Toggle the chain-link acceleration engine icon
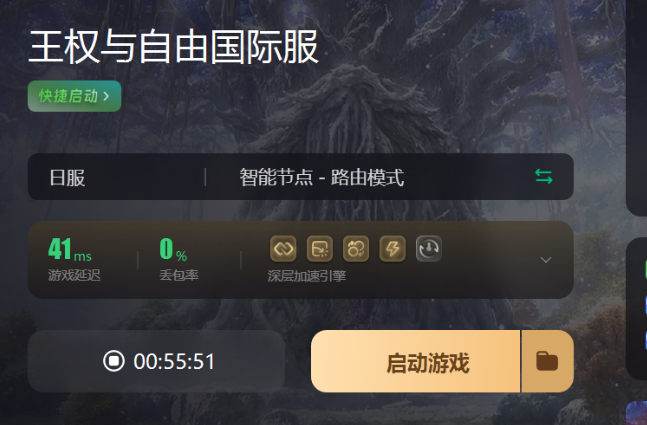647x425 pixels. 283,249
